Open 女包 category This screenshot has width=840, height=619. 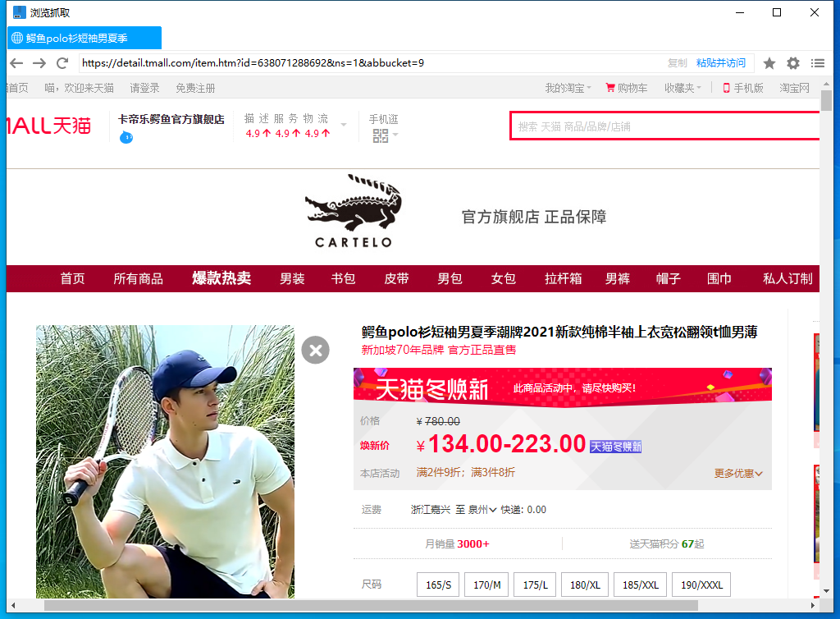pos(504,278)
